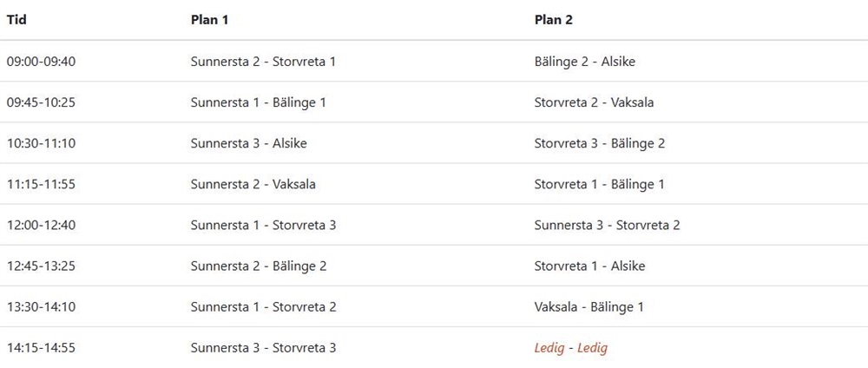The height and width of the screenshot is (368, 868).
Task: Open the Sunnersta 3 - Storvreta 3 match
Action: (x=264, y=348)
